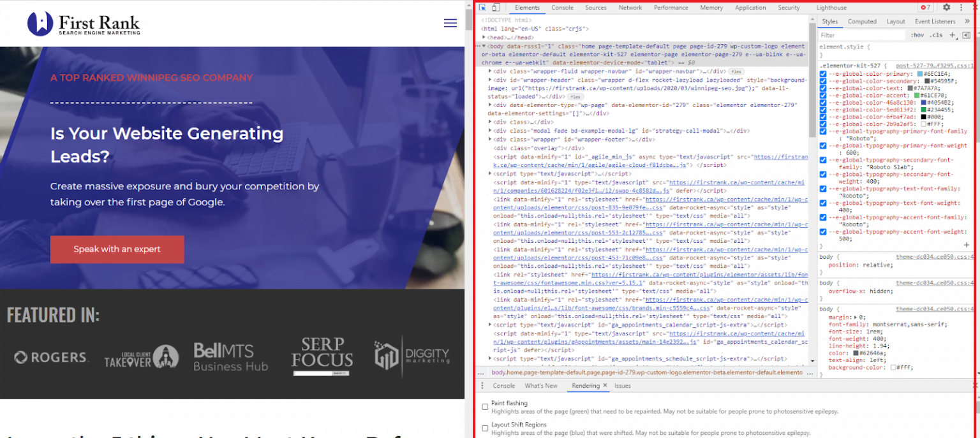The height and width of the screenshot is (438, 980).
Task: Toggle the :hov element state button
Action: pos(917,35)
